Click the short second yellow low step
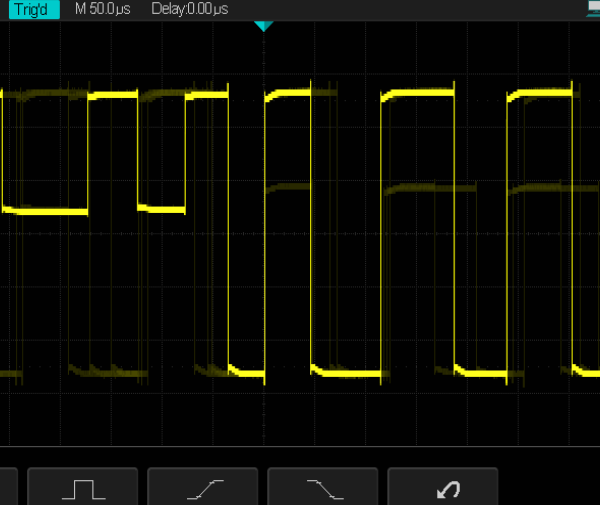Image resolution: width=600 pixels, height=505 pixels. [161, 209]
